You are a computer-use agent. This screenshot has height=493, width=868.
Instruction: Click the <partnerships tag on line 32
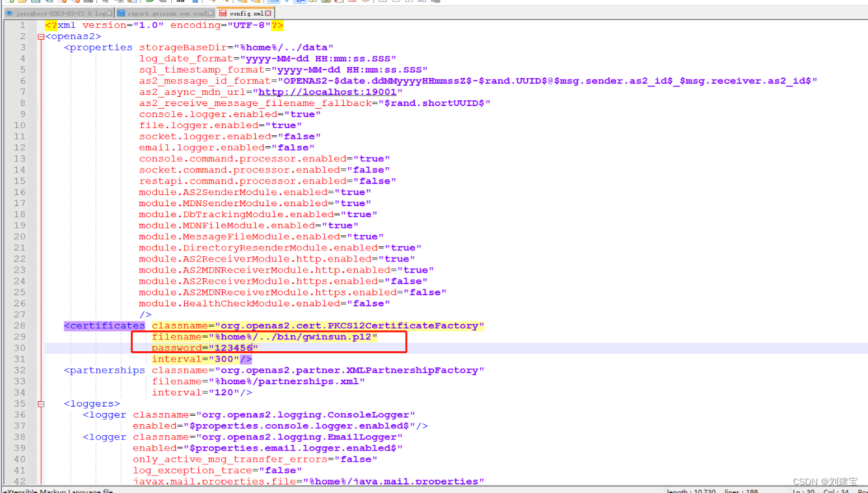click(104, 370)
